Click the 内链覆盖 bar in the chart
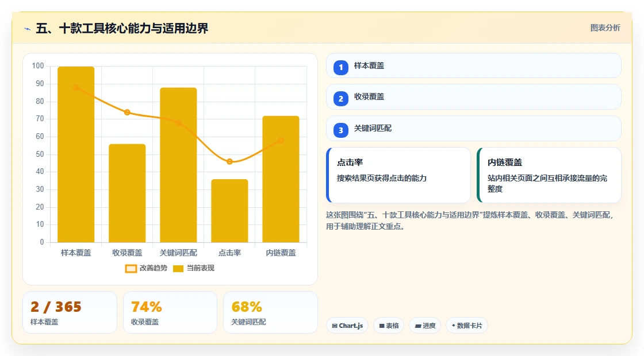Screen dimensions: 644x356 (x=281, y=179)
